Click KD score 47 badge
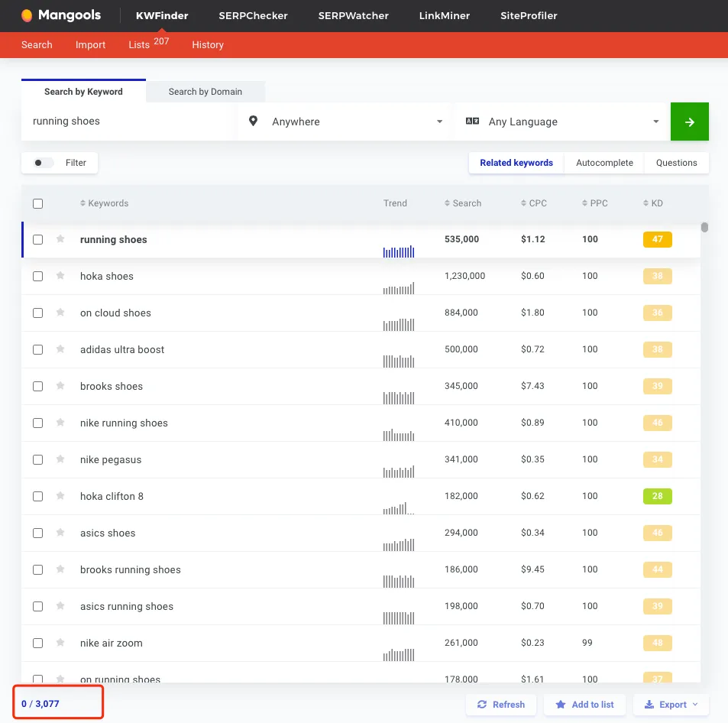The width and height of the screenshot is (728, 723). (658, 239)
